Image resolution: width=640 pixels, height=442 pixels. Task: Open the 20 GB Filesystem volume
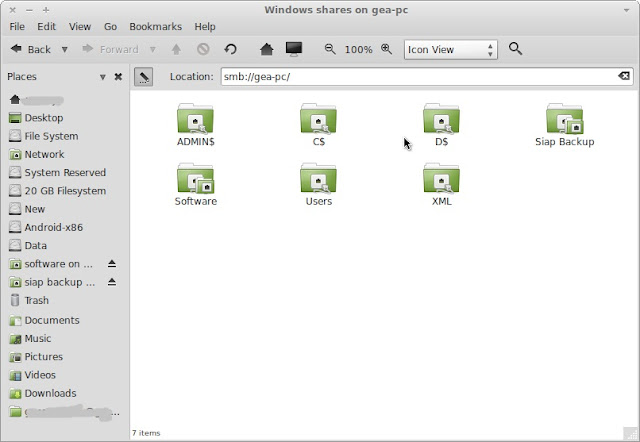click(x=57, y=191)
